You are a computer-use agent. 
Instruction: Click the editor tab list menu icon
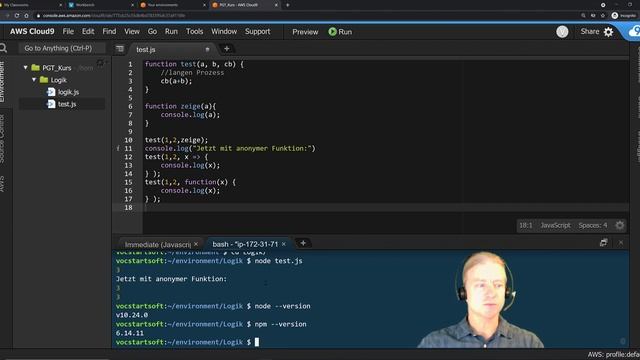tap(120, 49)
